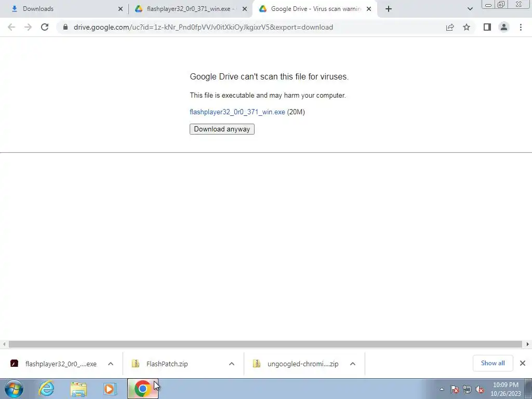Screen dimensions: 532x399
Task: Close the downloads shelf
Action: coord(523,363)
